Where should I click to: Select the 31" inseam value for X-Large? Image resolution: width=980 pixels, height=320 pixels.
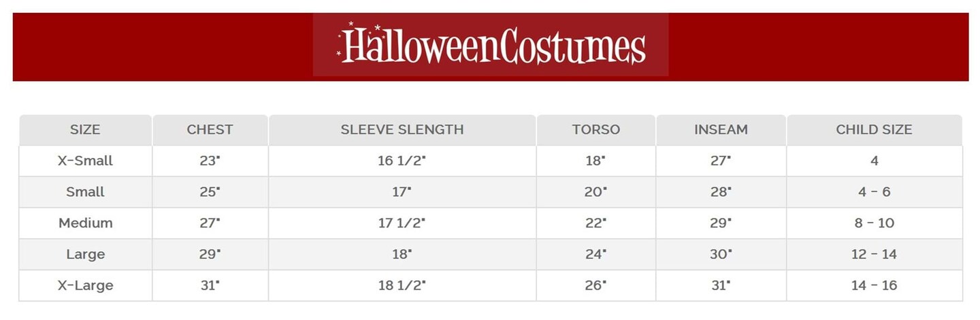click(721, 285)
